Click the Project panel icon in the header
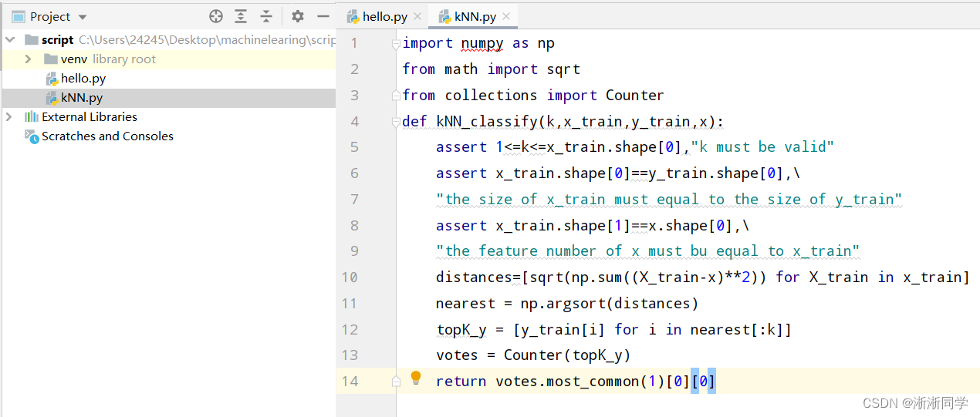Viewport: 980px width, 417px height. point(18,16)
